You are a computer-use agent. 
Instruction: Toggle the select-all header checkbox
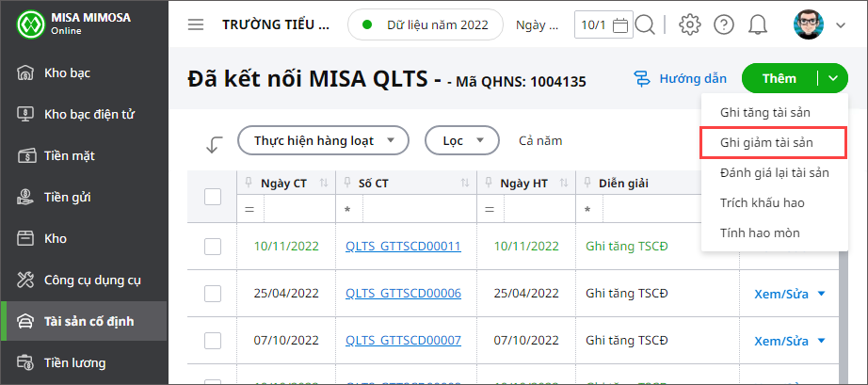[213, 197]
